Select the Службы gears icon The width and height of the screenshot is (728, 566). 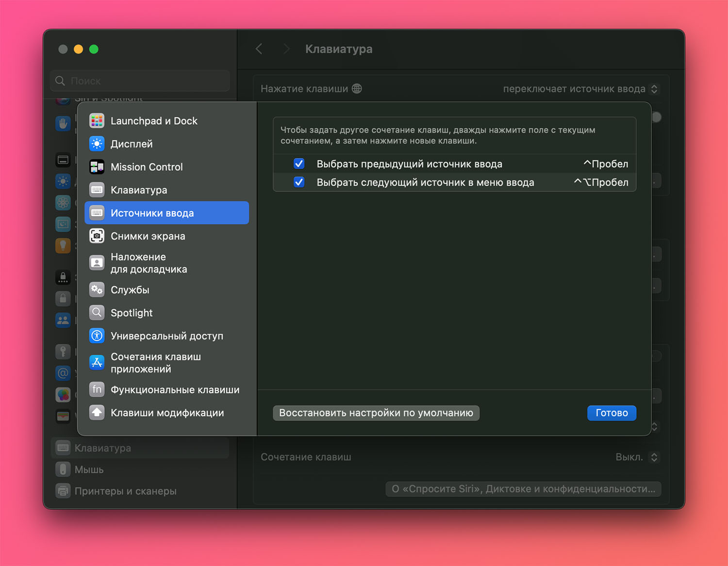[x=97, y=290]
